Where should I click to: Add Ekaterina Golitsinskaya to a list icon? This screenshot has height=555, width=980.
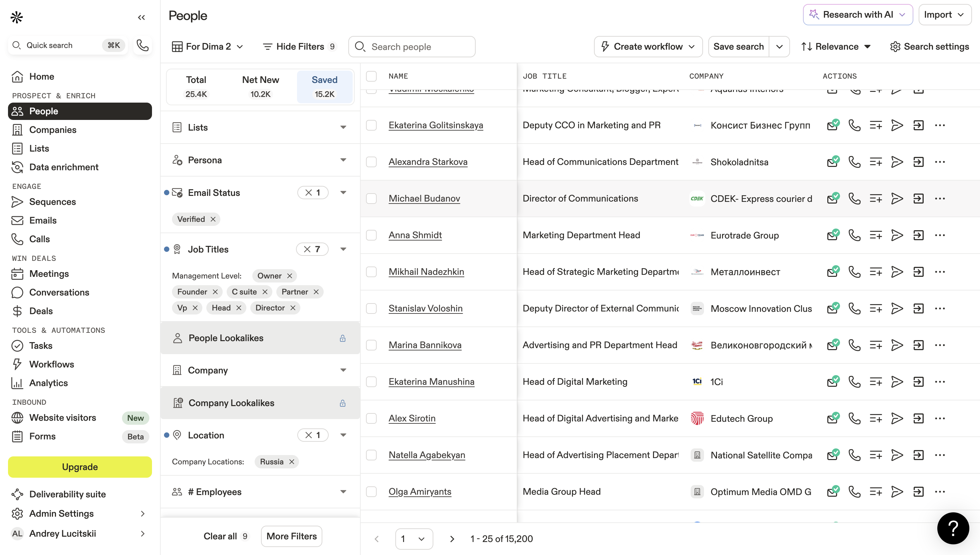point(876,125)
